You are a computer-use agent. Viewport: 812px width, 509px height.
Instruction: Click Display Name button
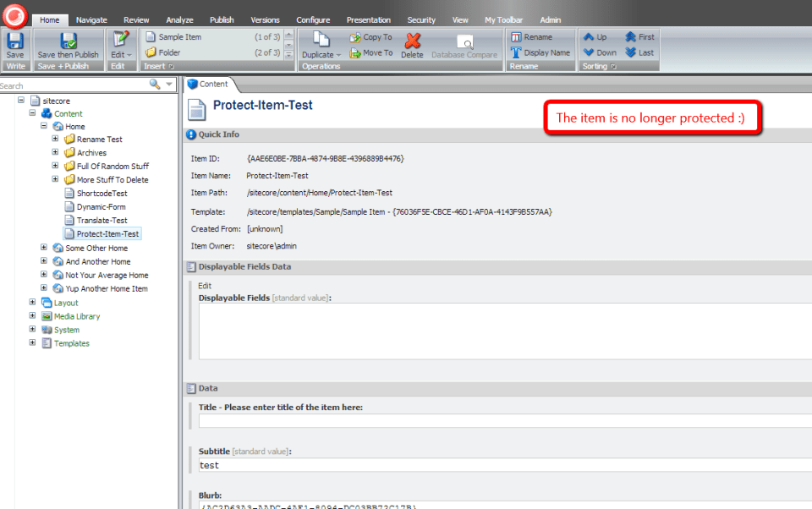(x=540, y=52)
